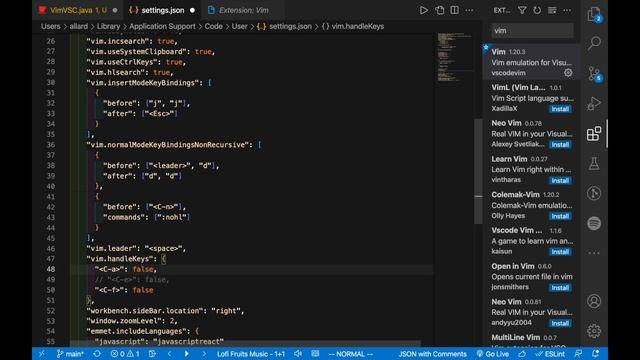The width and height of the screenshot is (640, 360).
Task: Refresh the extensions list
Action: click(537, 10)
